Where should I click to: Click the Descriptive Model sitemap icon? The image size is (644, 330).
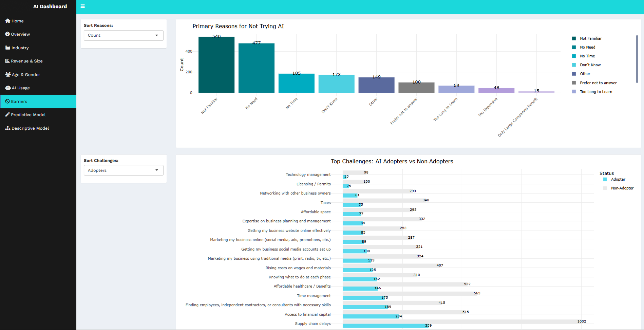click(7, 128)
